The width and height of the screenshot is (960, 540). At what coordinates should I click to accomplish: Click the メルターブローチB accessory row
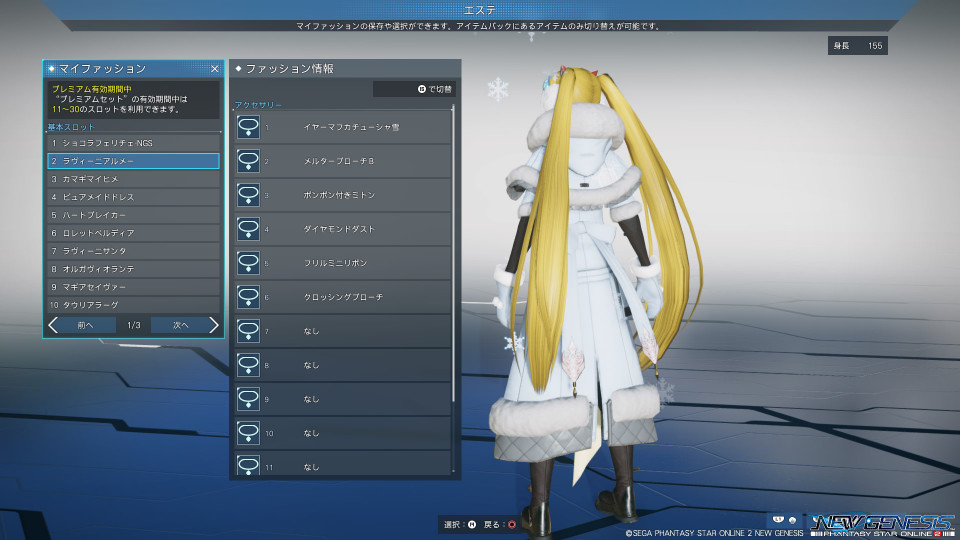[x=343, y=161]
